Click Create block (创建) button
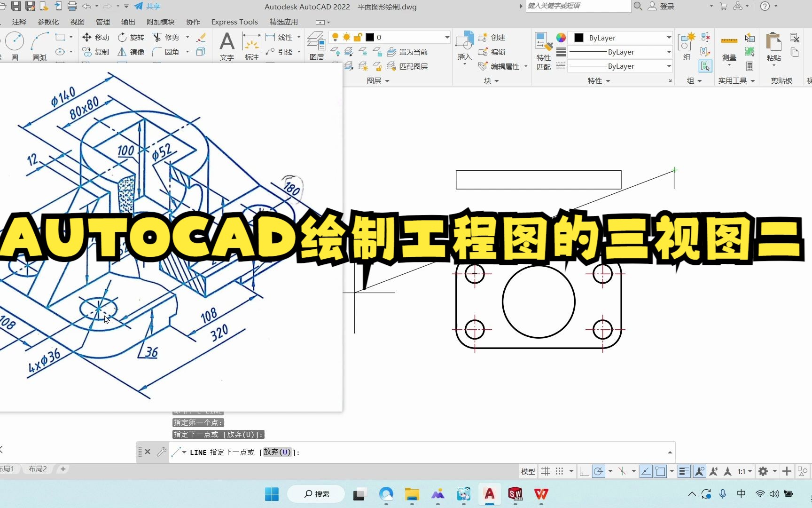Screen dimensions: 812x508 point(492,37)
